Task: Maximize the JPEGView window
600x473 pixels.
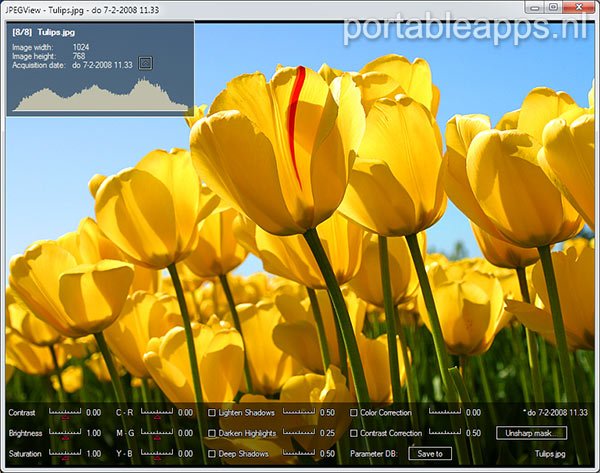Action: pos(553,7)
